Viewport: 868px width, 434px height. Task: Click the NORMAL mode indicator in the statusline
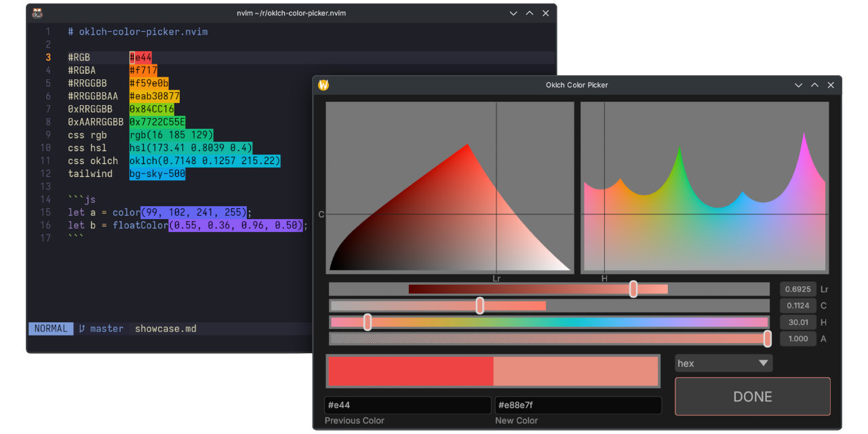[x=50, y=328]
